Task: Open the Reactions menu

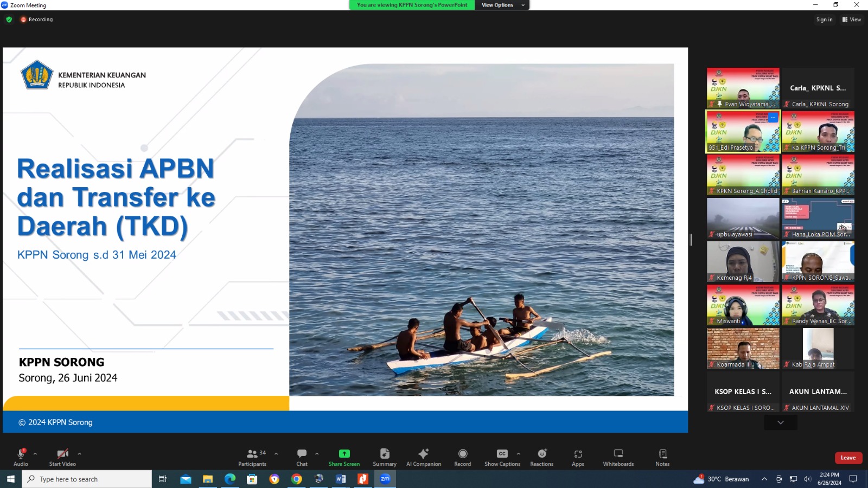Action: [541, 454]
